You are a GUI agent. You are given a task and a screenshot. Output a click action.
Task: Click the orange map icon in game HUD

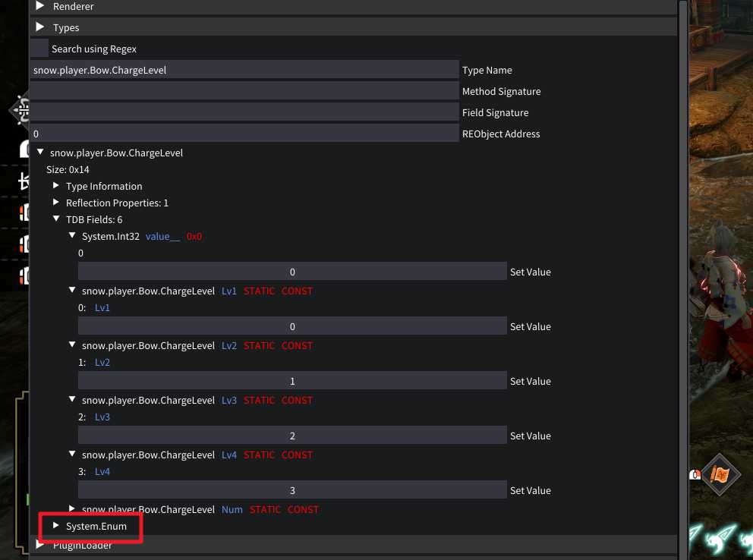click(719, 475)
